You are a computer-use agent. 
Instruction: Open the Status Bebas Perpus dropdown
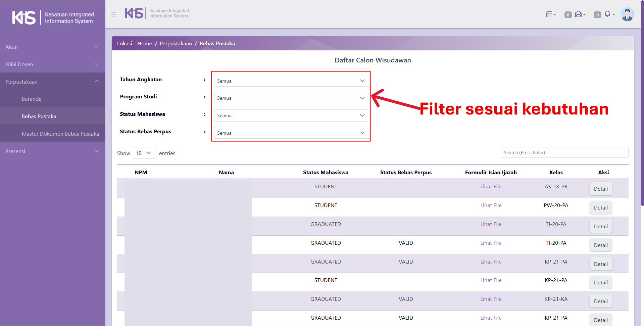tap(291, 133)
